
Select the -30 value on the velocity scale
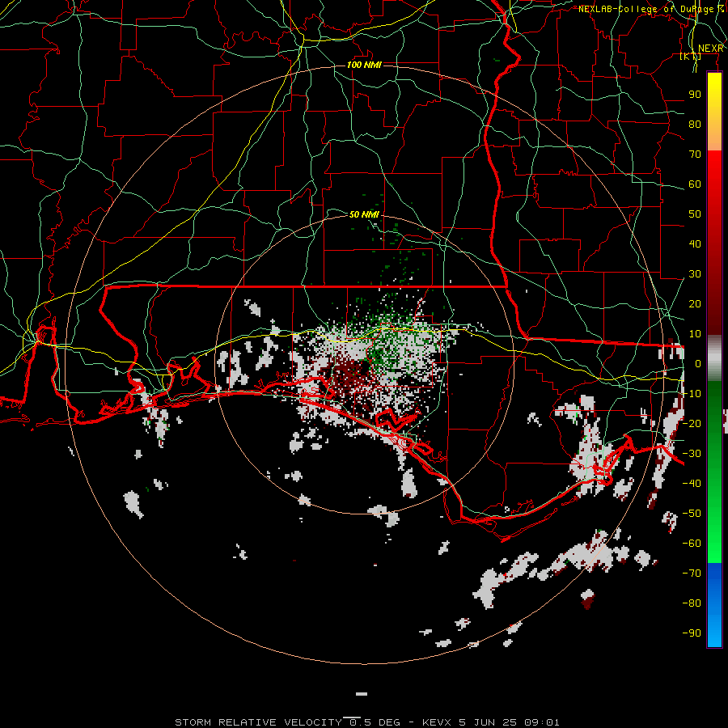coord(692,454)
